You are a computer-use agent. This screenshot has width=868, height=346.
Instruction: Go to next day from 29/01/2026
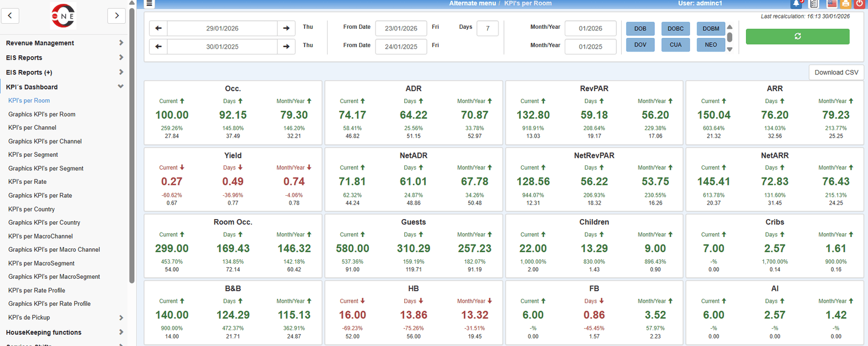pyautogui.click(x=286, y=28)
